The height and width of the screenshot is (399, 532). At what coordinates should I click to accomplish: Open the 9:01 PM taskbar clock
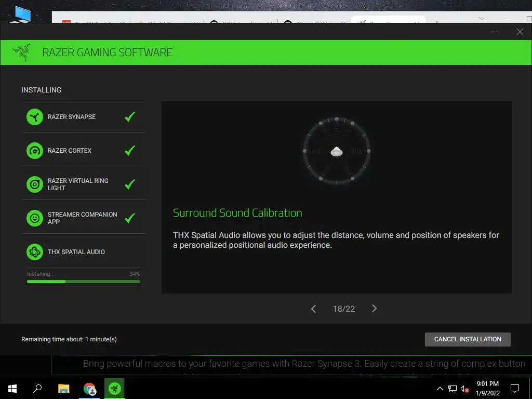[487, 389]
